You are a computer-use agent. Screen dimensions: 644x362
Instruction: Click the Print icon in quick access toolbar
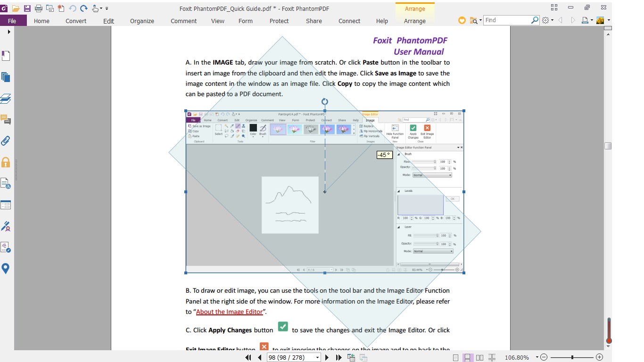39,8
